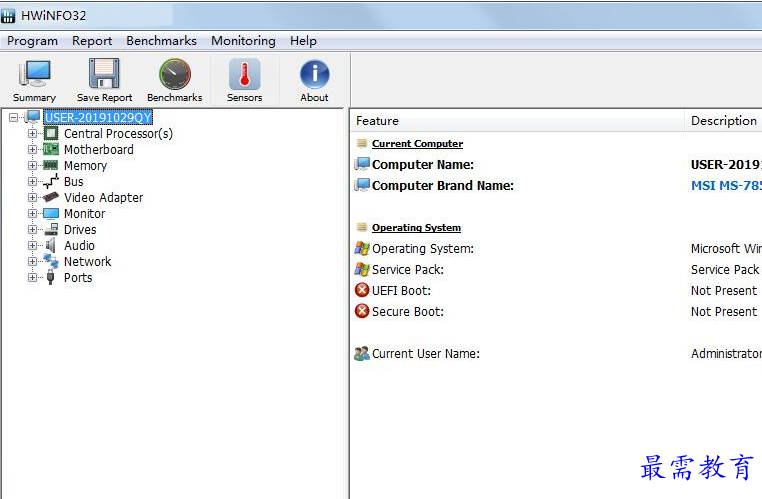Viewport: 762px width, 499px height.
Task: Click the Bus tree icon
Action: click(51, 181)
